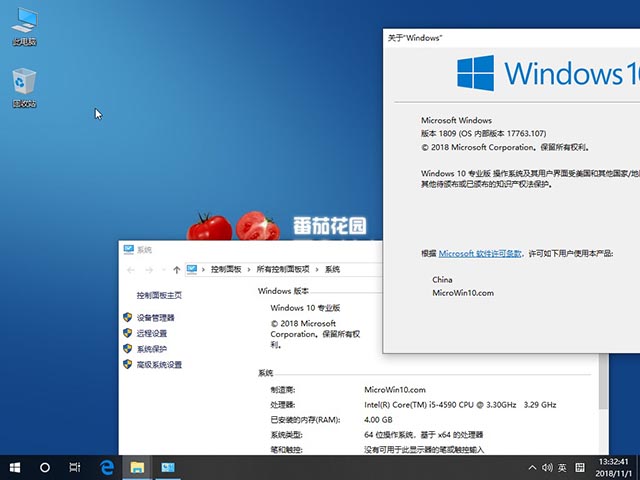The width and height of the screenshot is (640, 480).
Task: Click shield icon beside 高级系统设置
Action: coord(128,364)
